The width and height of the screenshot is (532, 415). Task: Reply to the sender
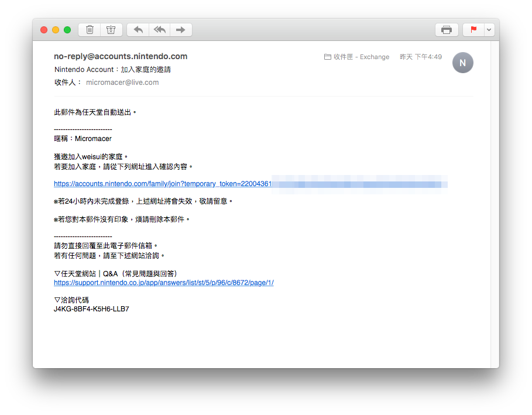coord(138,30)
